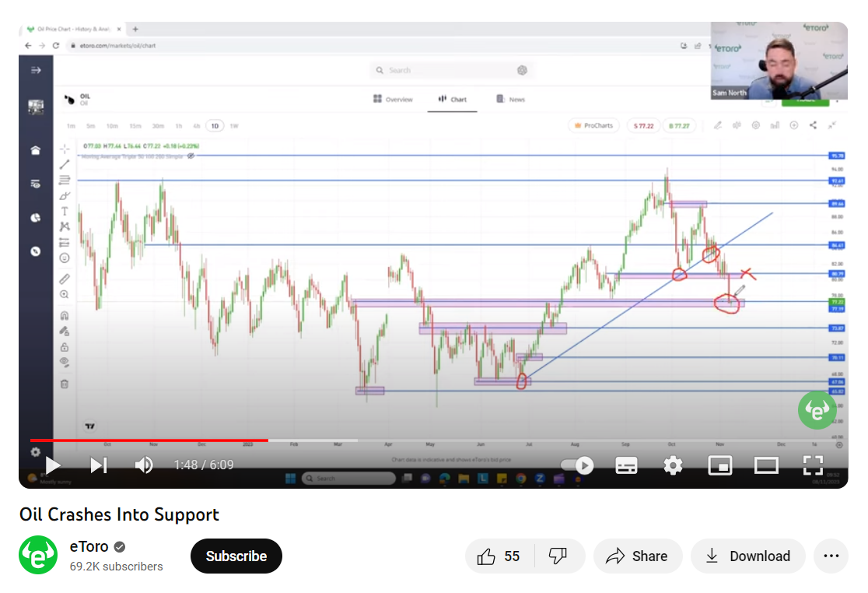Switch to the Overview tab
This screenshot has height=593, width=868.
pyautogui.click(x=393, y=99)
